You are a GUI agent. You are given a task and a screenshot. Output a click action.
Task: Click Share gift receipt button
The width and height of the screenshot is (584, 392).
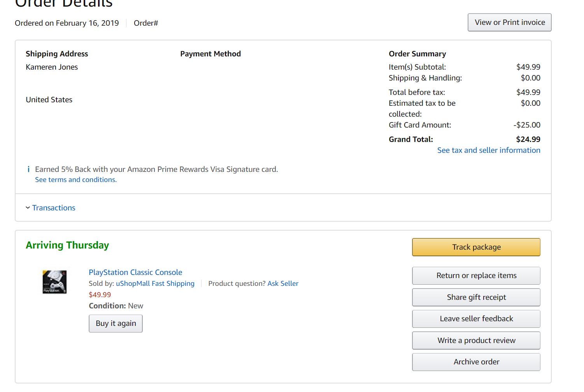click(476, 297)
